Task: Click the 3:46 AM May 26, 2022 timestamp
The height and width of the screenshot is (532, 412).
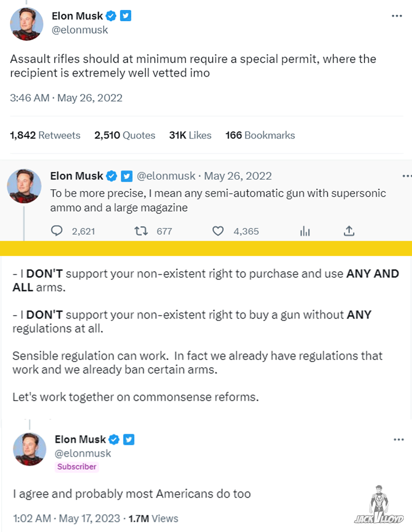Action: [66, 98]
